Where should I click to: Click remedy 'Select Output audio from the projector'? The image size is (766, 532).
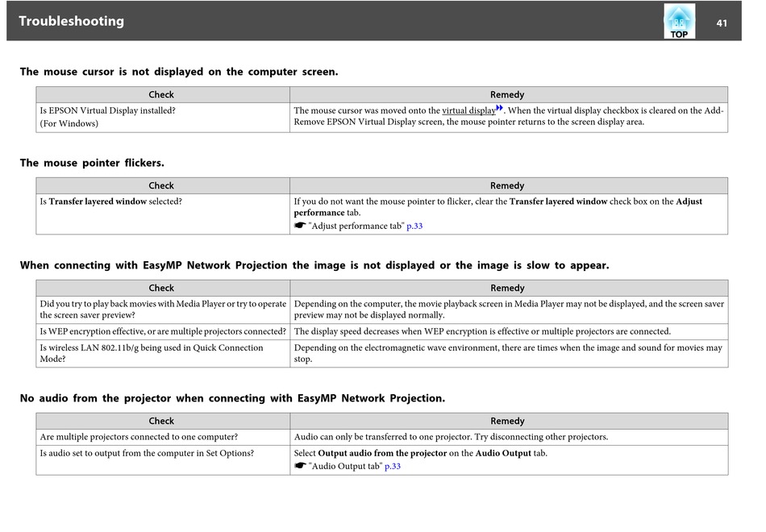[x=509, y=459]
